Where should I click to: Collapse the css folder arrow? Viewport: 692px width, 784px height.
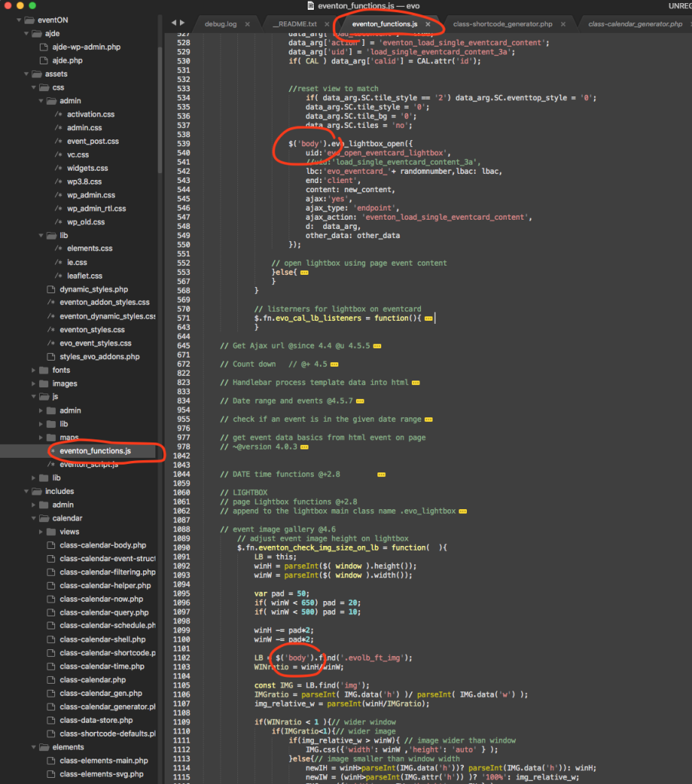(34, 87)
